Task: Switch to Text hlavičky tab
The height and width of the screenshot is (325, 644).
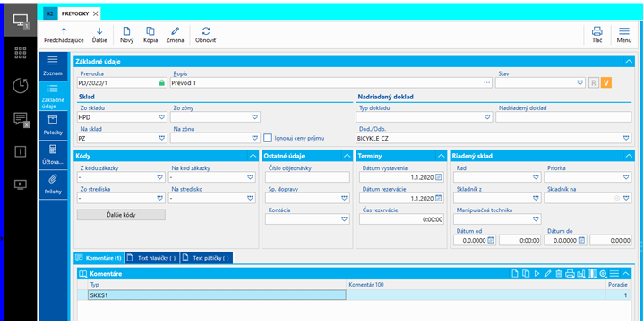Action: tap(152, 258)
